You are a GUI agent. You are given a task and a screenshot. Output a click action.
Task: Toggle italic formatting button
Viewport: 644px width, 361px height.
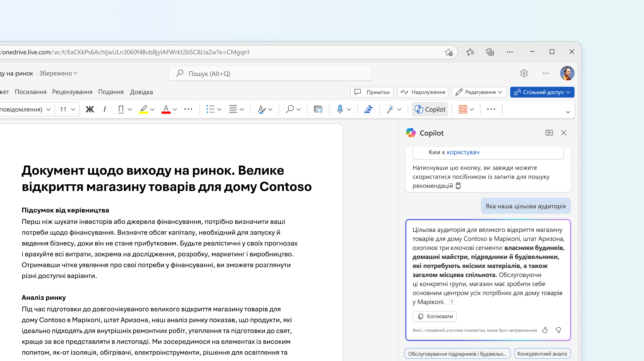pyautogui.click(x=105, y=109)
